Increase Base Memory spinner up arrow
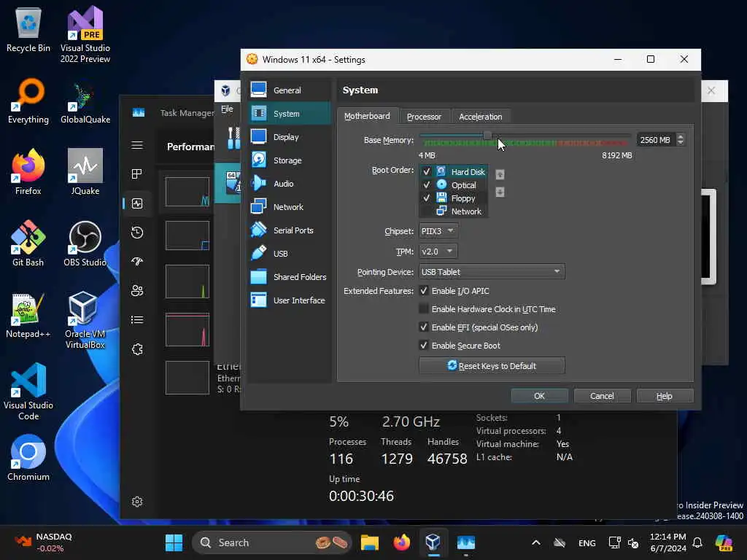Viewport: 747px width, 560px height. click(x=681, y=136)
